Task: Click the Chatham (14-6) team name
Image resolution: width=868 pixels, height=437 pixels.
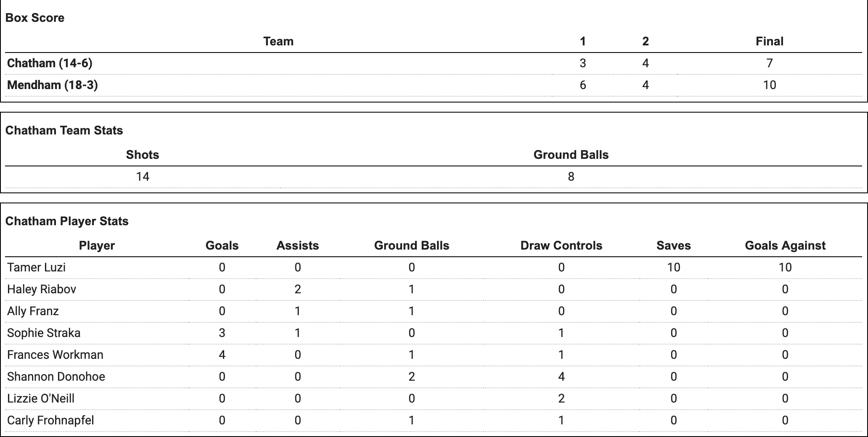Action: [50, 63]
